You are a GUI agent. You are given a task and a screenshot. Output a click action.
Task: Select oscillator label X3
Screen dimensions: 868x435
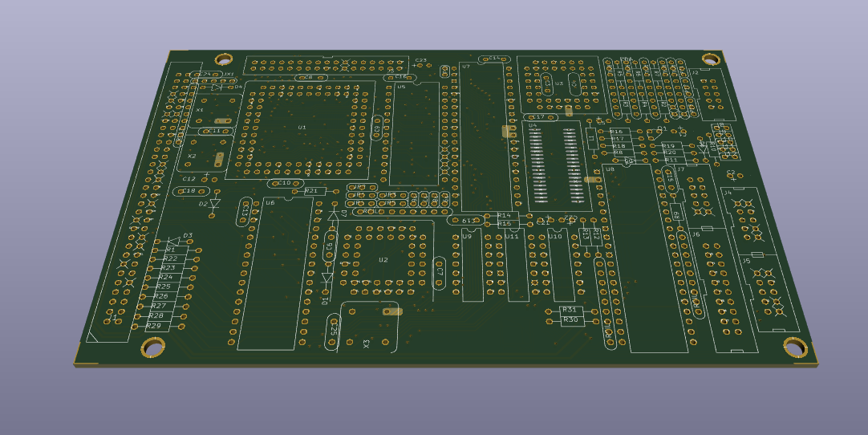coord(367,344)
